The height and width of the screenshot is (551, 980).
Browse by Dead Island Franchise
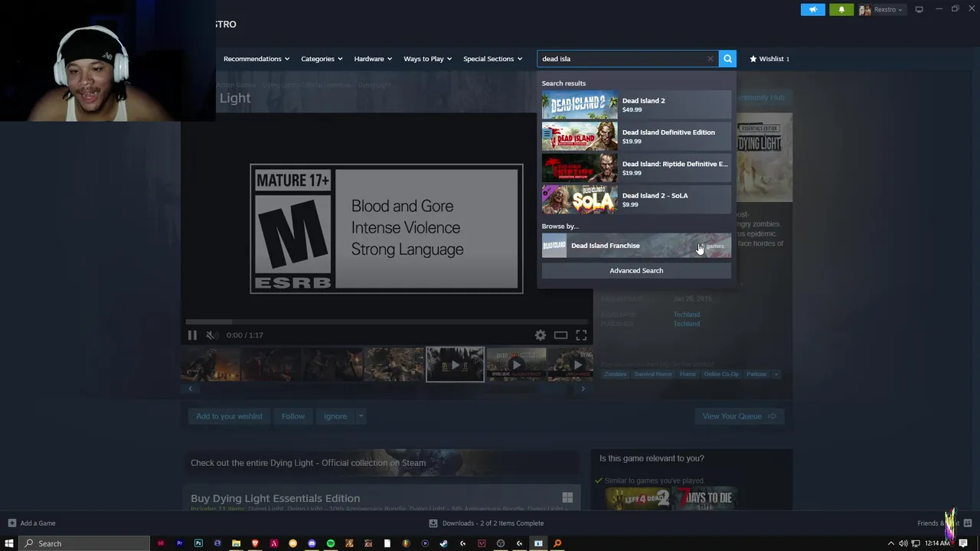click(636, 246)
